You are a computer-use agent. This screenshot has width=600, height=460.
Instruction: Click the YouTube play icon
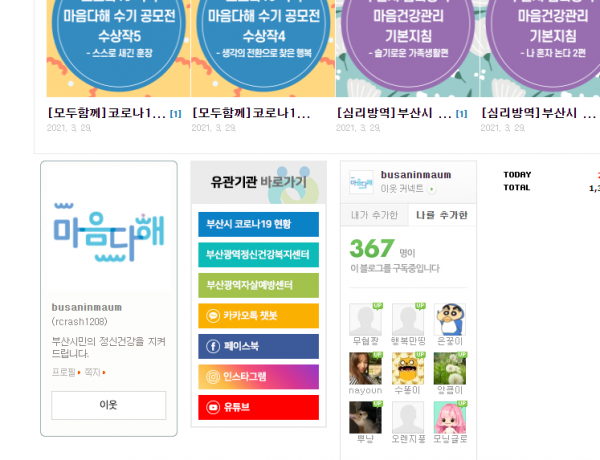213,408
